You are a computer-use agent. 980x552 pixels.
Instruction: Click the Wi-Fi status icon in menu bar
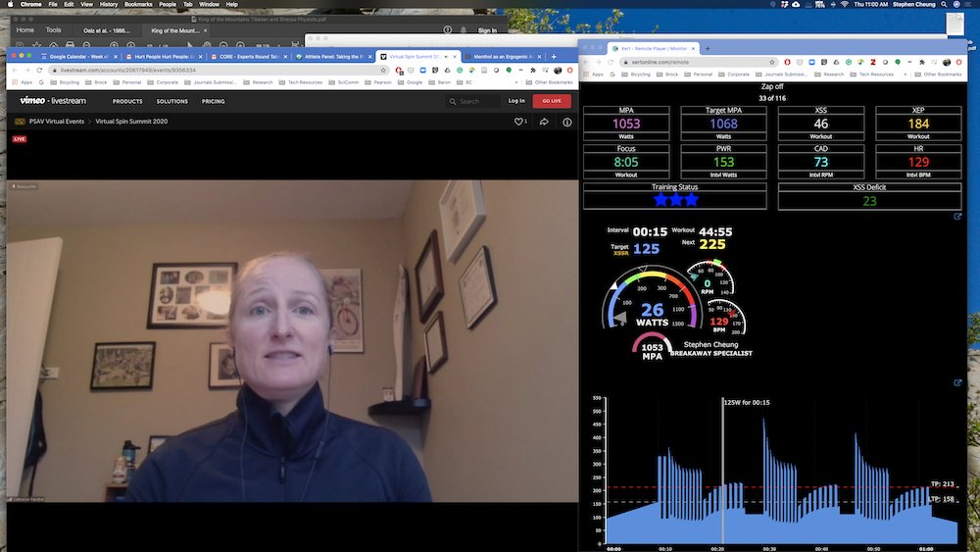click(x=845, y=4)
